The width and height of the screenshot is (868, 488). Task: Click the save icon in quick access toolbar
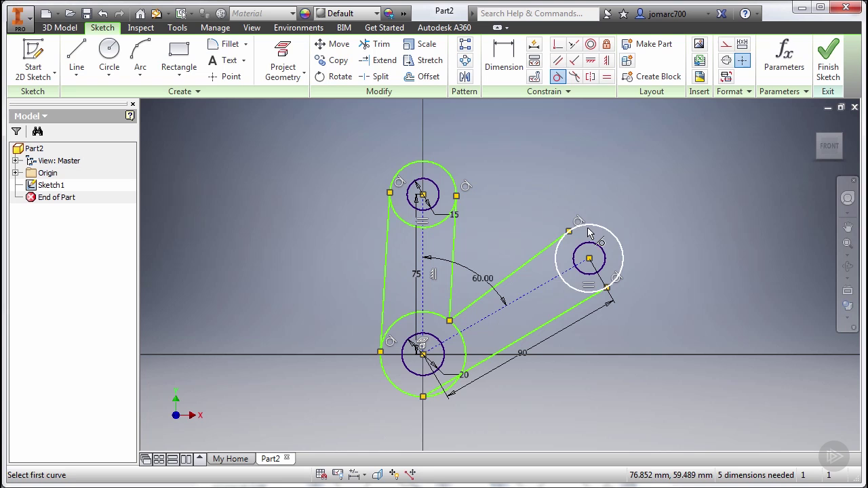click(87, 13)
